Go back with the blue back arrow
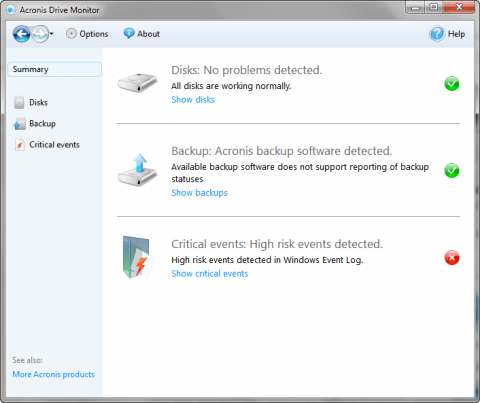This screenshot has height=403, width=480. pyautogui.click(x=22, y=34)
